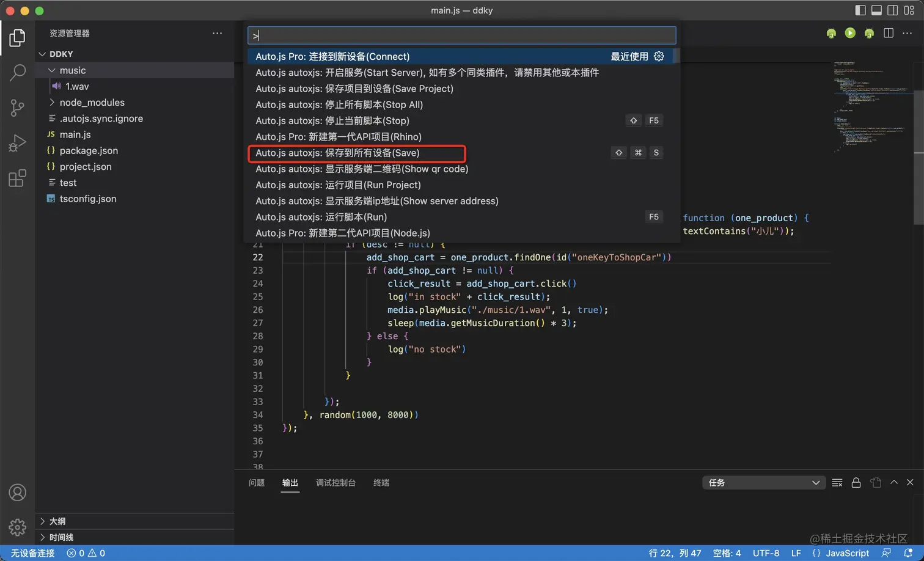Open the Source Control icon

tap(18, 108)
